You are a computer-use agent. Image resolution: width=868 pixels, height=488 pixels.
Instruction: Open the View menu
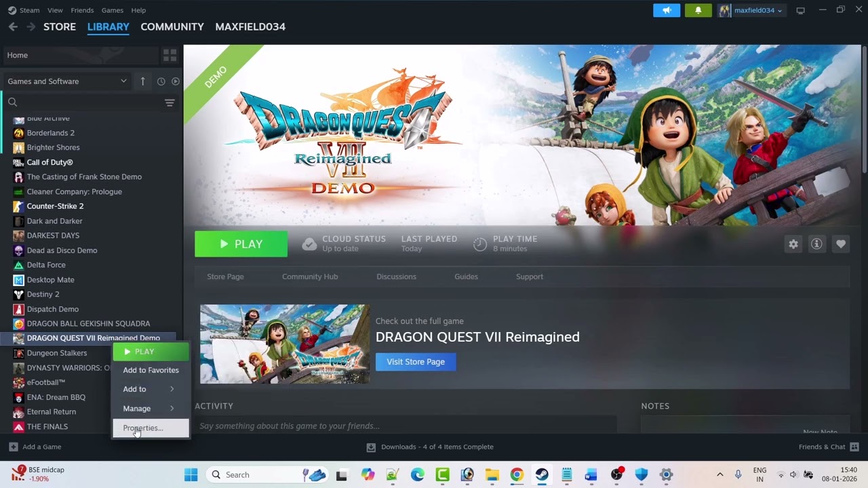55,10
